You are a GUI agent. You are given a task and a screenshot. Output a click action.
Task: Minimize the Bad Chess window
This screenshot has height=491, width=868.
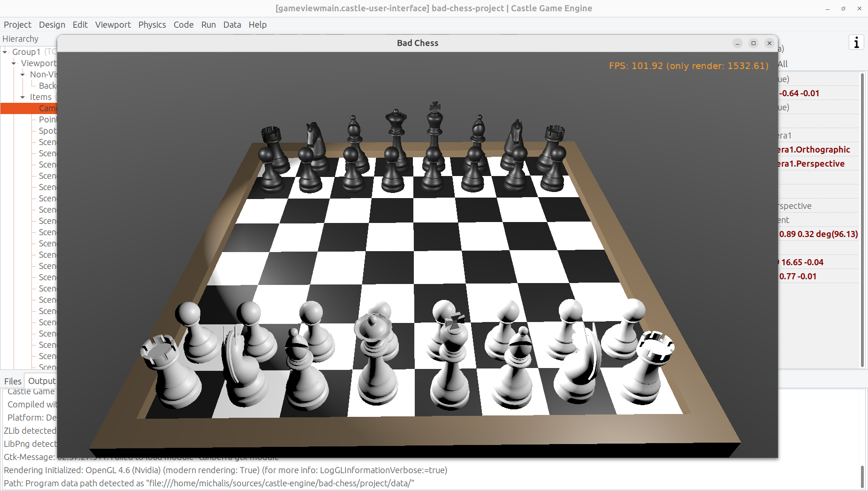tap(738, 43)
